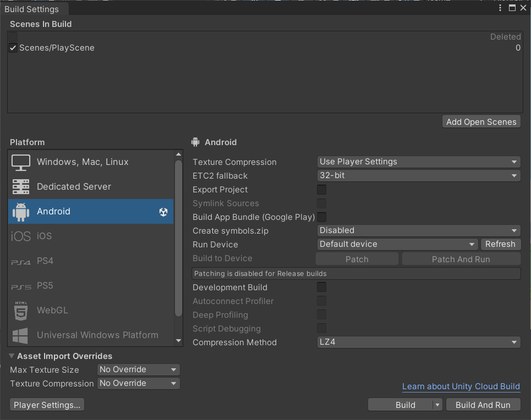Click the Android icon in settings header
This screenshot has width=531, height=420.
pos(195,142)
